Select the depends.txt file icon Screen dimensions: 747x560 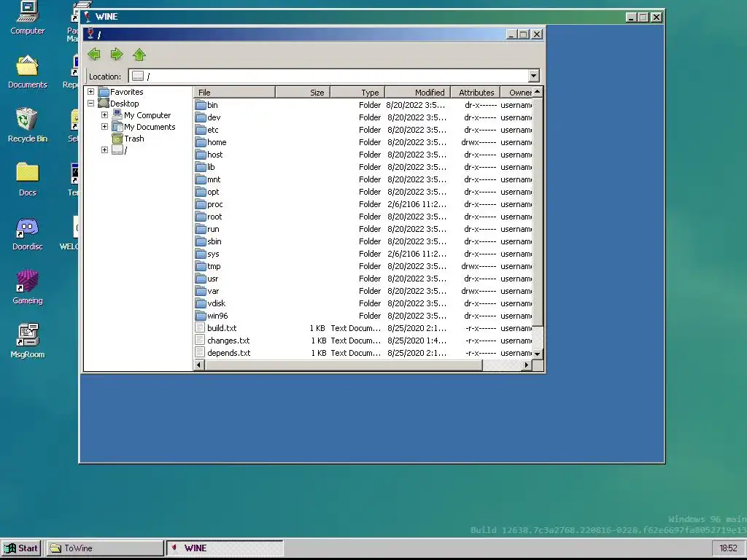pyautogui.click(x=200, y=352)
